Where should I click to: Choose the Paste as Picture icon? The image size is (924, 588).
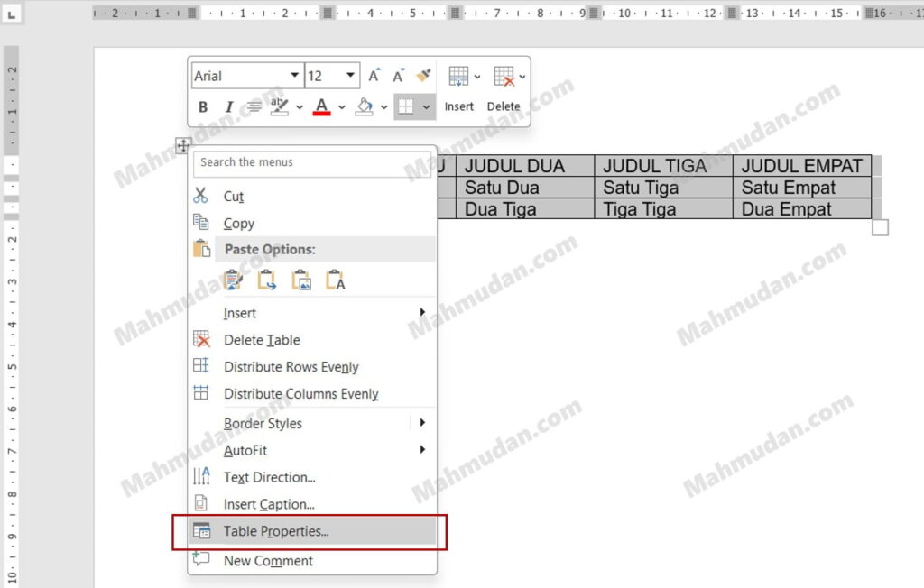[301, 280]
